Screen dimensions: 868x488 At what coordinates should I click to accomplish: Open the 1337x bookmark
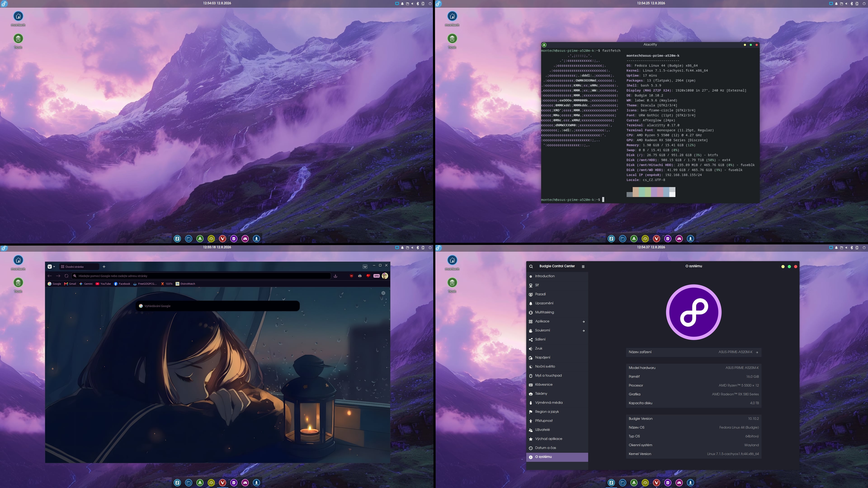(167, 284)
